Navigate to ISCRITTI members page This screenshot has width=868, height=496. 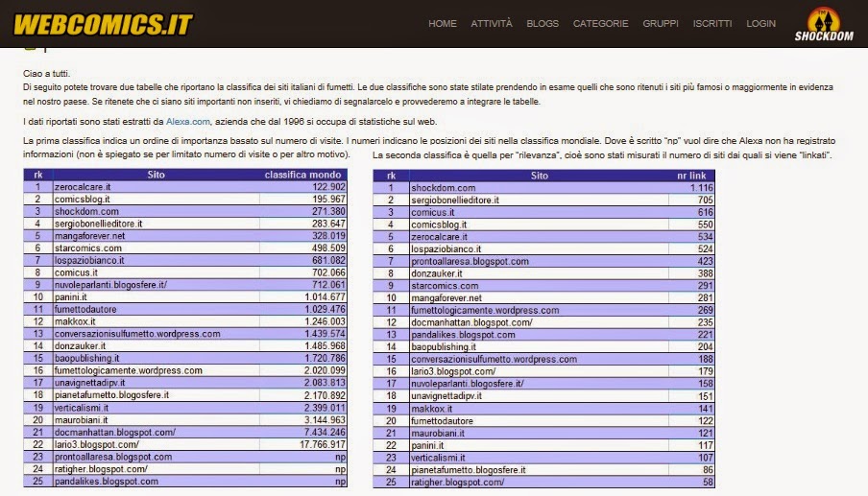(711, 24)
